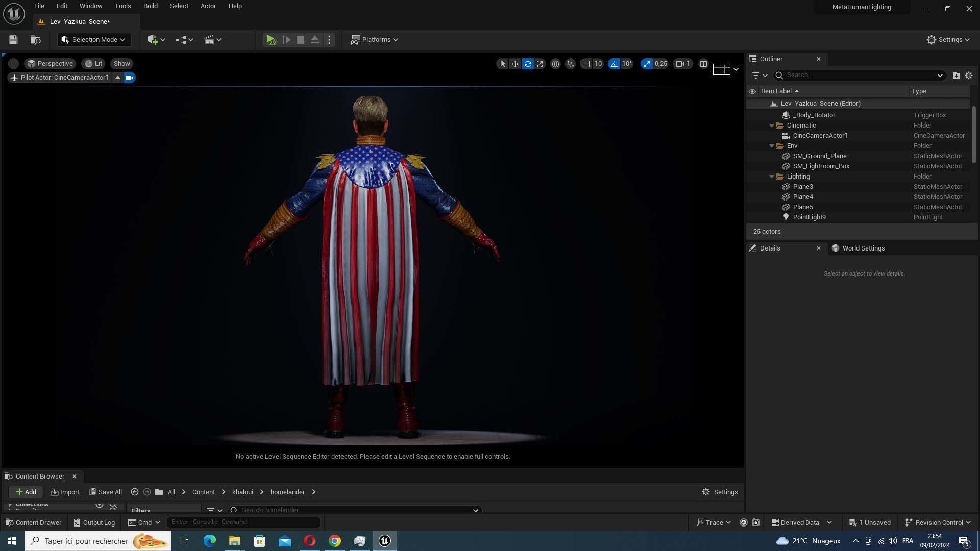The image size is (980, 551).
Task: Toggle rotation angle snapping icon
Action: (614, 64)
